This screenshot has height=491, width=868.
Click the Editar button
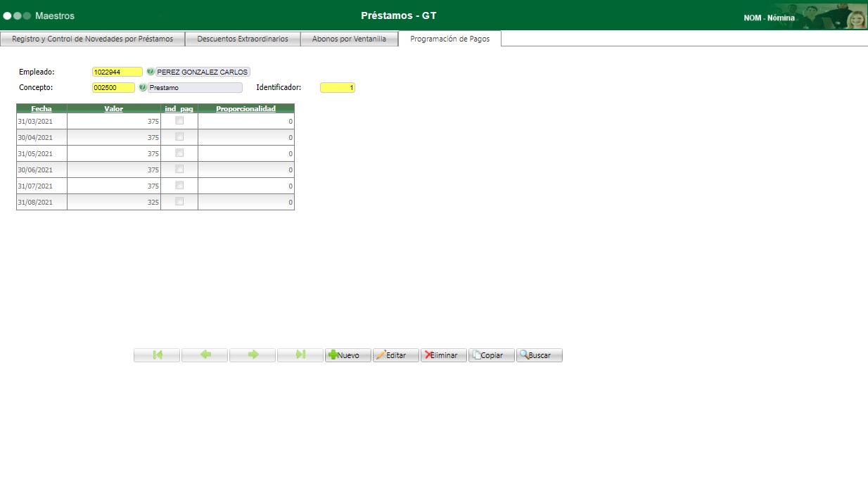click(396, 355)
